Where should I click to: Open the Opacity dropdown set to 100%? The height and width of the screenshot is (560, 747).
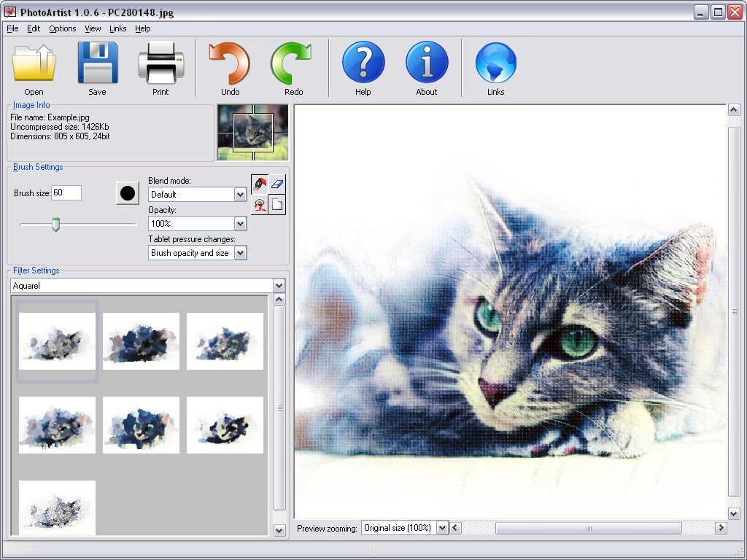tap(240, 224)
